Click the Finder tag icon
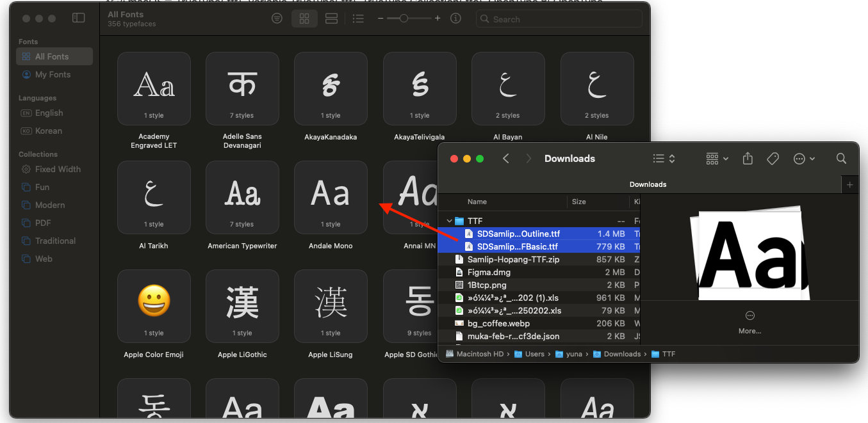868x423 pixels. 773,159
